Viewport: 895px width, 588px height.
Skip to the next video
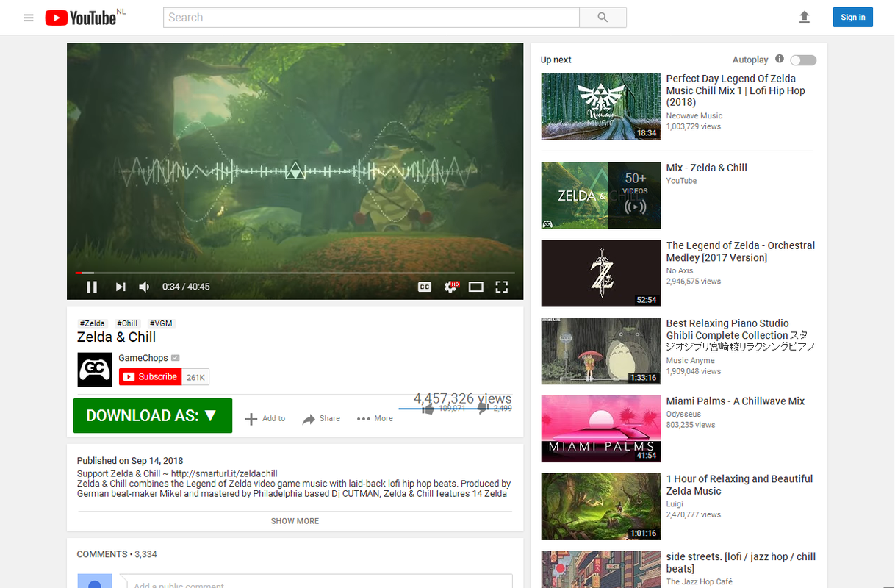click(120, 287)
